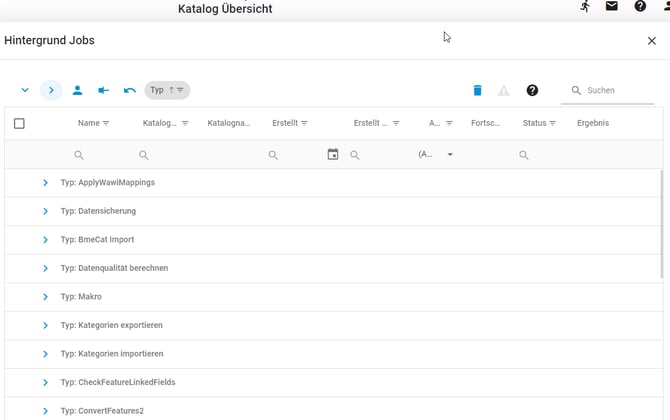Sort by the Status column header

coord(534,123)
